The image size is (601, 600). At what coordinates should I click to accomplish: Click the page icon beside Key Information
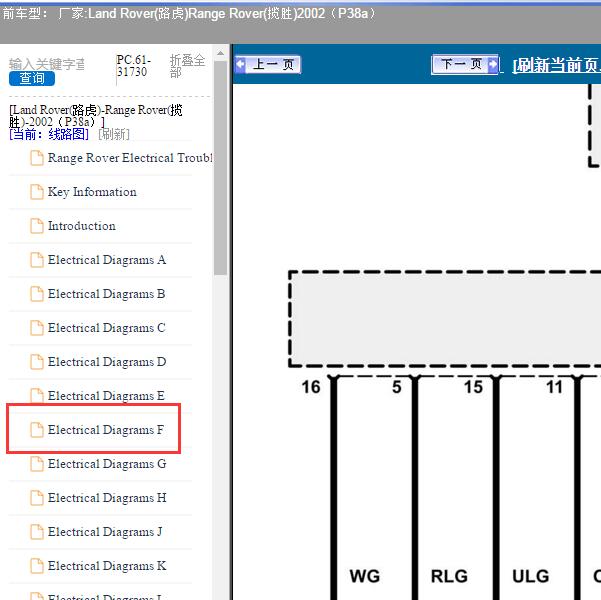tap(37, 192)
